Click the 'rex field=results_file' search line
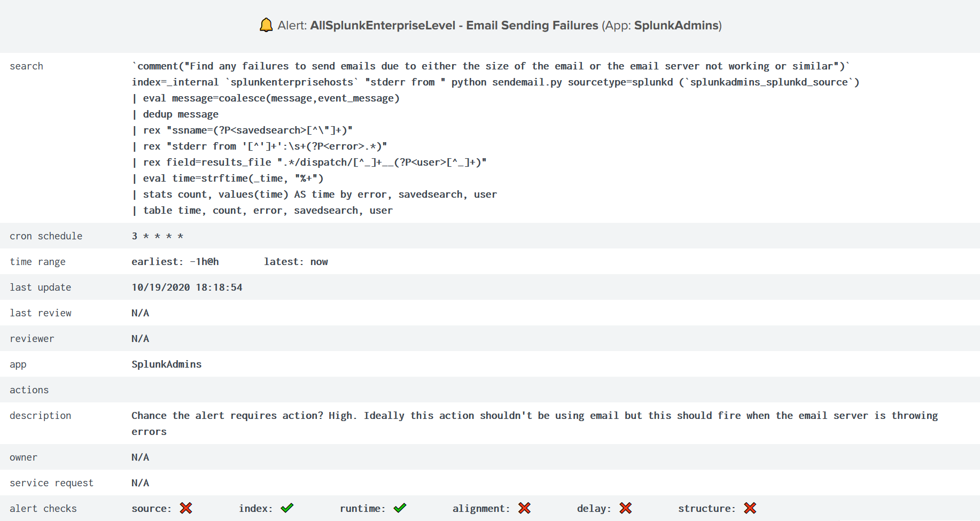This screenshot has height=521, width=980. coord(309,162)
